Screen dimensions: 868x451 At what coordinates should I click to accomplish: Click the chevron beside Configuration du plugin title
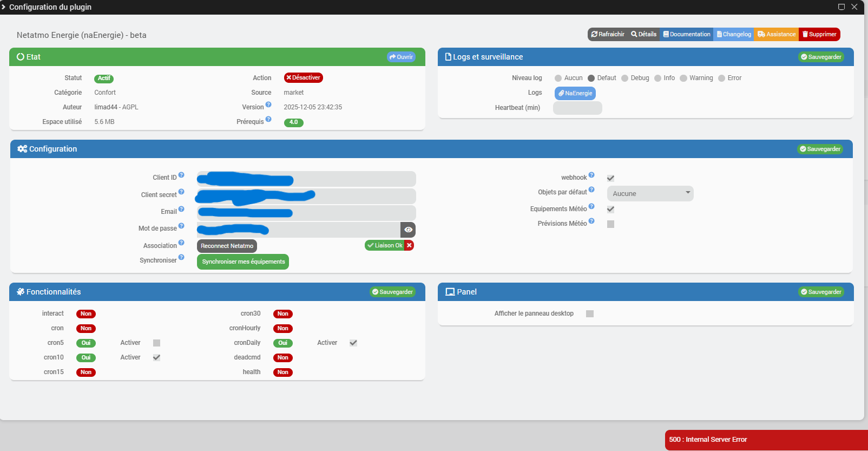[x=4, y=7]
